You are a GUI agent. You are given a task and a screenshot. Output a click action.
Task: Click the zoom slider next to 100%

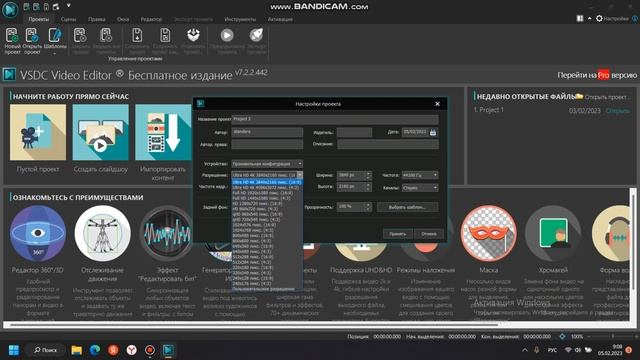[612, 336]
